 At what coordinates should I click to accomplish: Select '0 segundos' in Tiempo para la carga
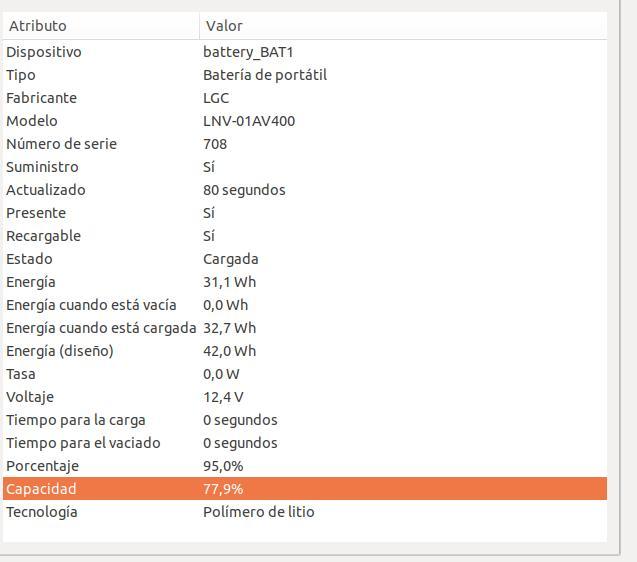(240, 420)
